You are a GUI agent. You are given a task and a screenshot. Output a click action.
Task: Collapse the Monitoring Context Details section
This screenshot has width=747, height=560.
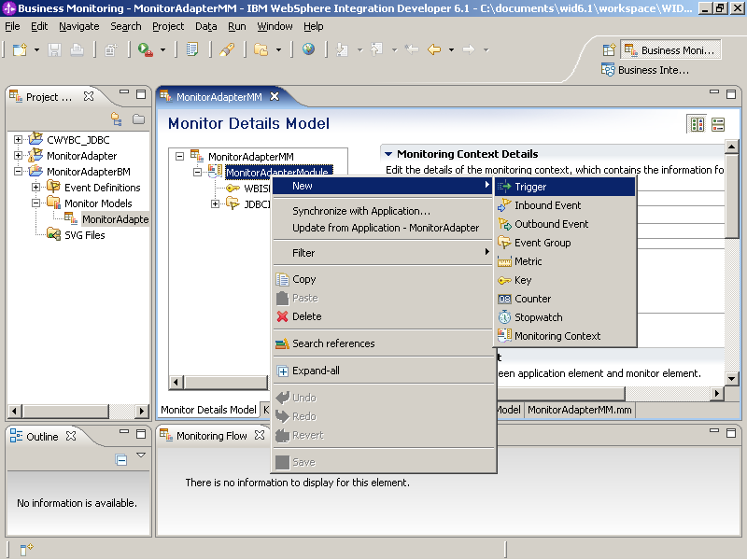coord(388,154)
